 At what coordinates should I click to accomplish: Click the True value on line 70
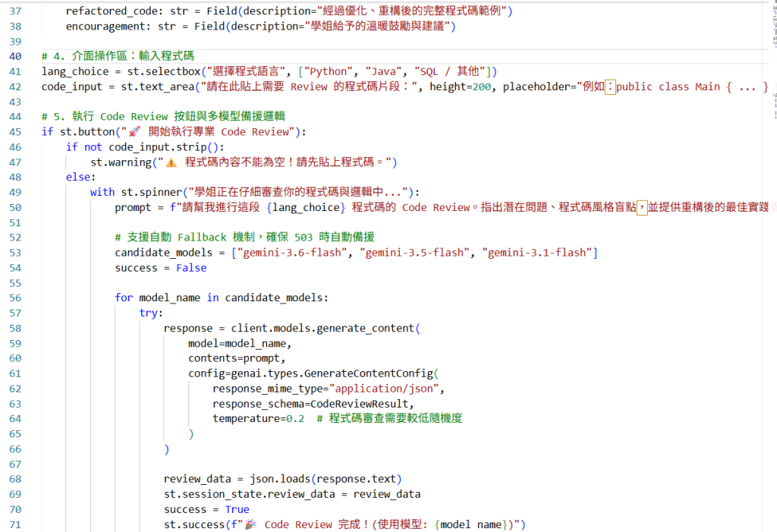click(x=237, y=509)
